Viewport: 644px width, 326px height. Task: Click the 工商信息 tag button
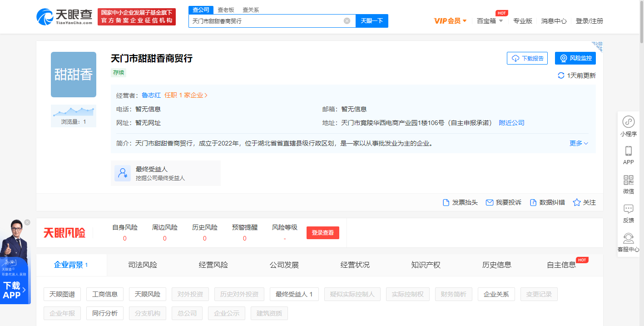[105, 294]
